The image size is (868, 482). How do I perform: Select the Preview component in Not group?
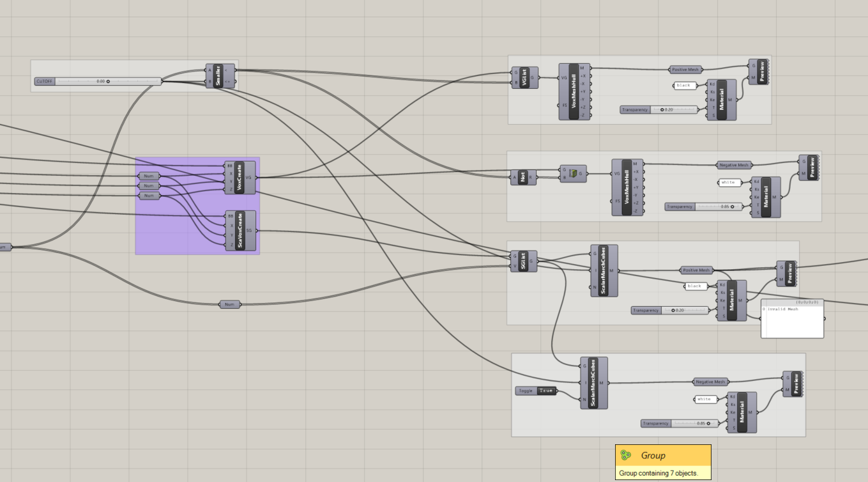pyautogui.click(x=809, y=167)
